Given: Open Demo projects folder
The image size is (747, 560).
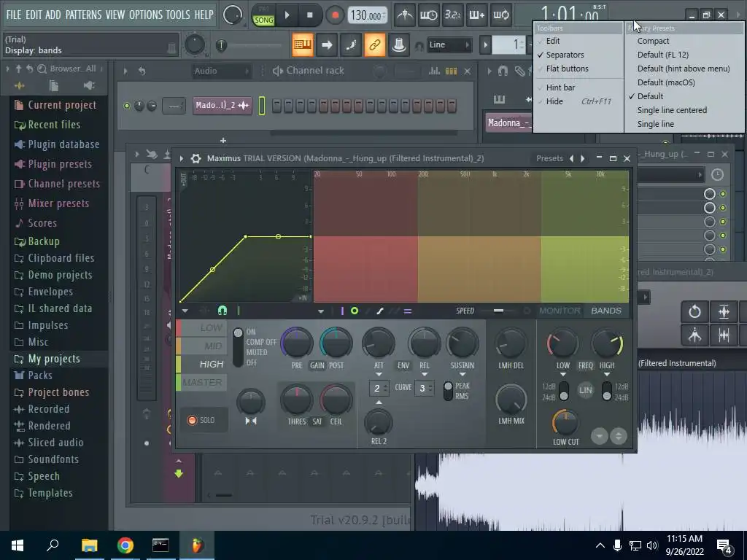Looking at the screenshot, I should click(x=60, y=275).
